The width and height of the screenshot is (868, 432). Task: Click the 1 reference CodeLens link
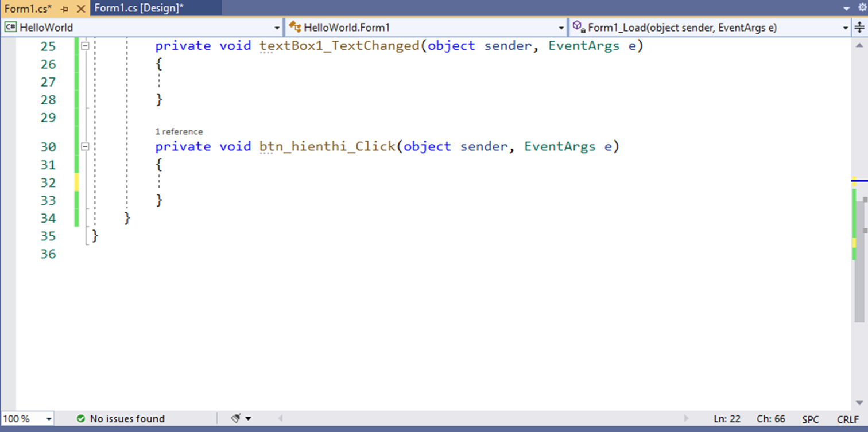(x=179, y=131)
